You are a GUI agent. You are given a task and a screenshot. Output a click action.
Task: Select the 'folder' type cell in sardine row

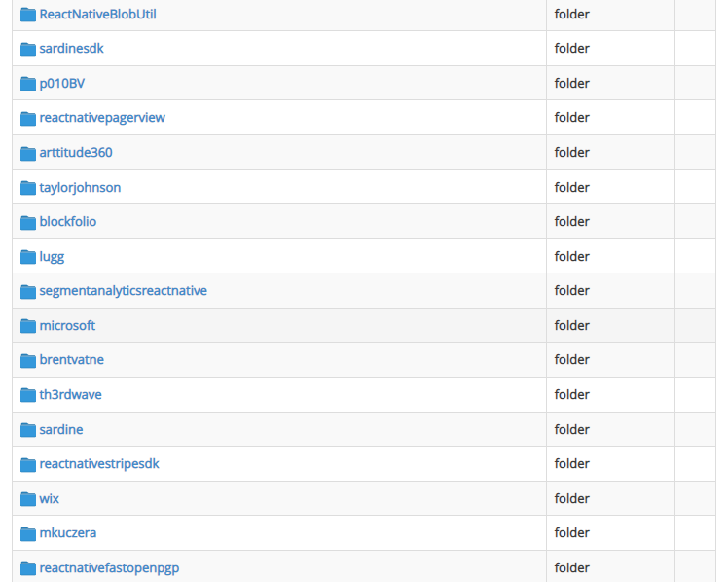coord(610,429)
